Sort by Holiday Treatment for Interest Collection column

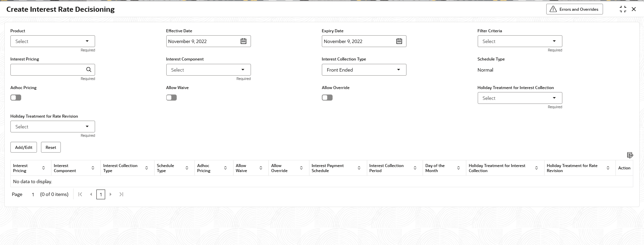pyautogui.click(x=536, y=168)
